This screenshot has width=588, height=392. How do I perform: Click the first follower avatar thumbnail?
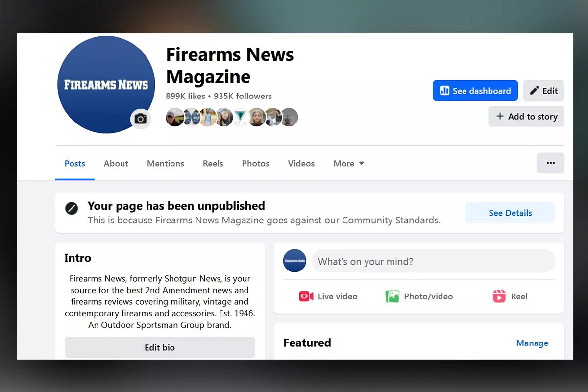click(x=174, y=117)
